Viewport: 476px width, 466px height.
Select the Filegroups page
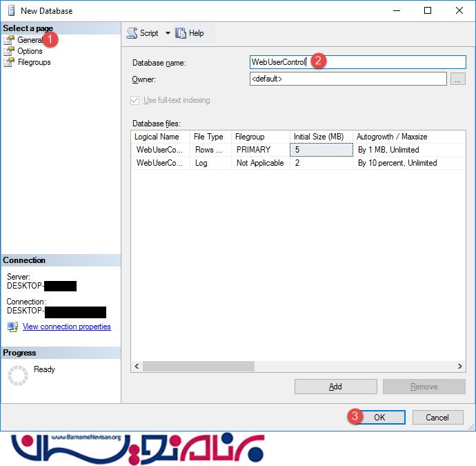[34, 62]
